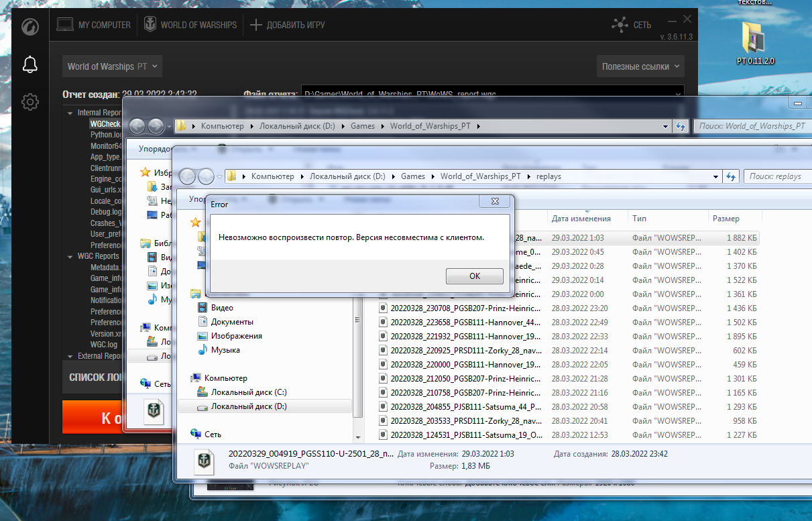Click Forward in World_of_Warships_PT Explorer window
The width and height of the screenshot is (812, 521).
156,125
